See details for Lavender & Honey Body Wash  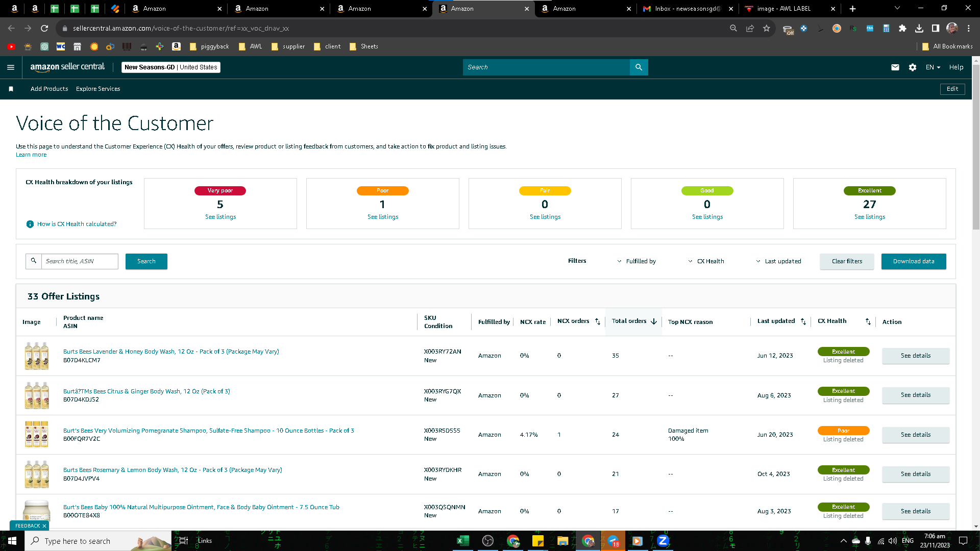[x=916, y=356]
